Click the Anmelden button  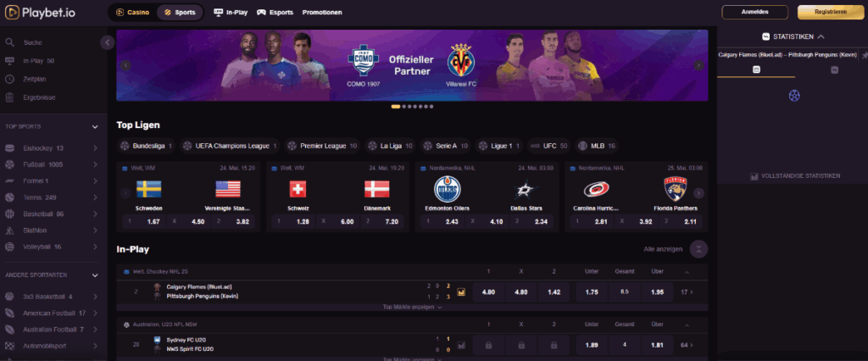[754, 12]
